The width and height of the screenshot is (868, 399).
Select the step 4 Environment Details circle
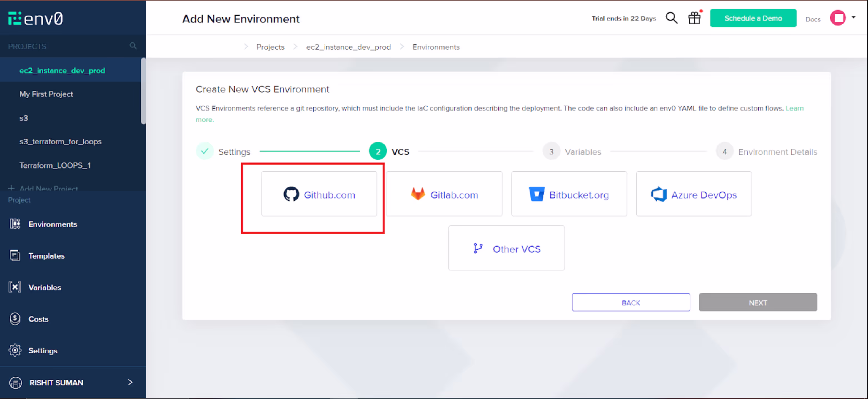724,151
